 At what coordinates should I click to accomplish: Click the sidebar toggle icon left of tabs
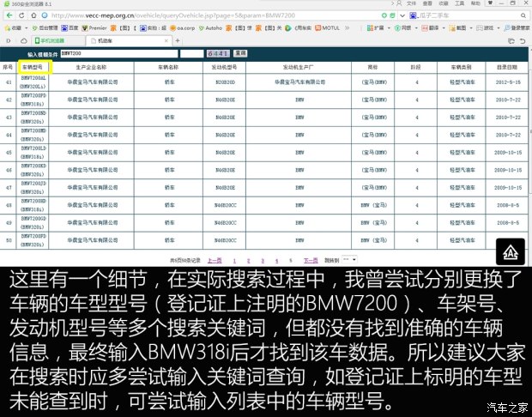coord(9,40)
